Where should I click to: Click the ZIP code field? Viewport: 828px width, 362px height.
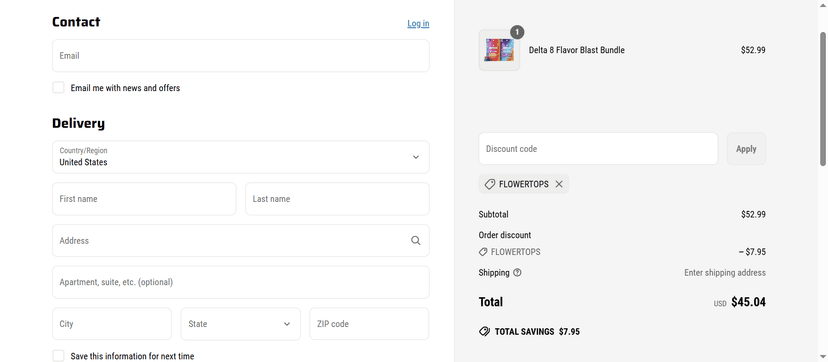(369, 324)
